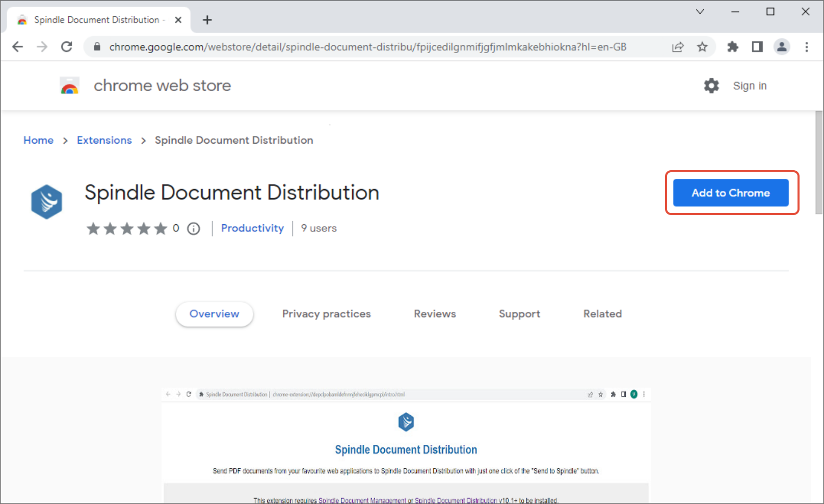Close the Spindle Document Distribution tab

[x=178, y=20]
